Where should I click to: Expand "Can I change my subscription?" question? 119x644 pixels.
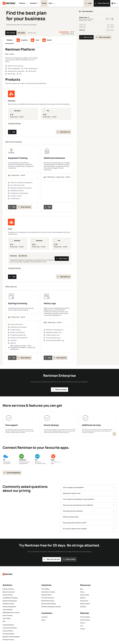pyautogui.click(x=89, y=488)
